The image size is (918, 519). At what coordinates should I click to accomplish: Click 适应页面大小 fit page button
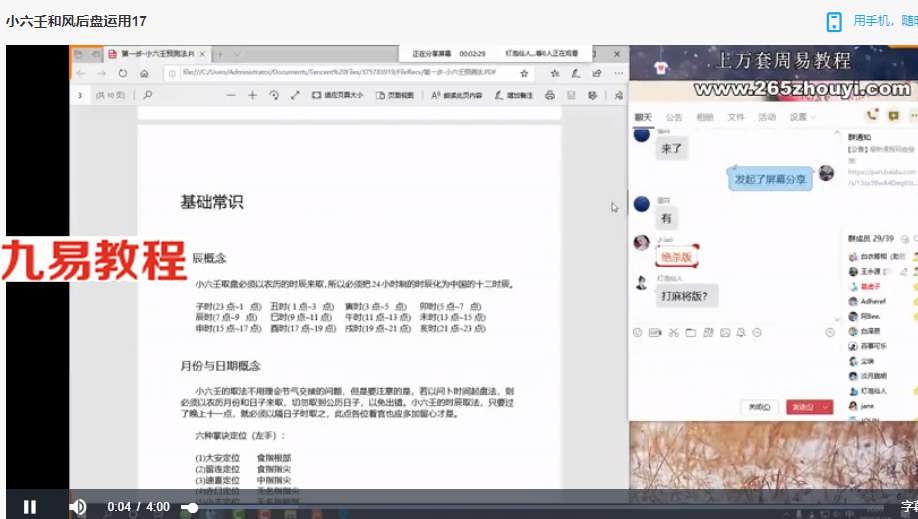pyautogui.click(x=337, y=95)
